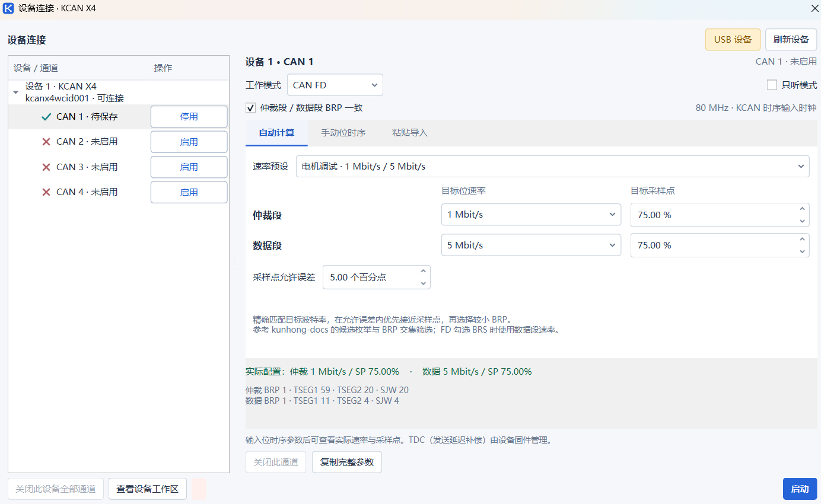Switch to the 手动位时序 tab
The width and height of the screenshot is (821, 504).
pos(343,133)
